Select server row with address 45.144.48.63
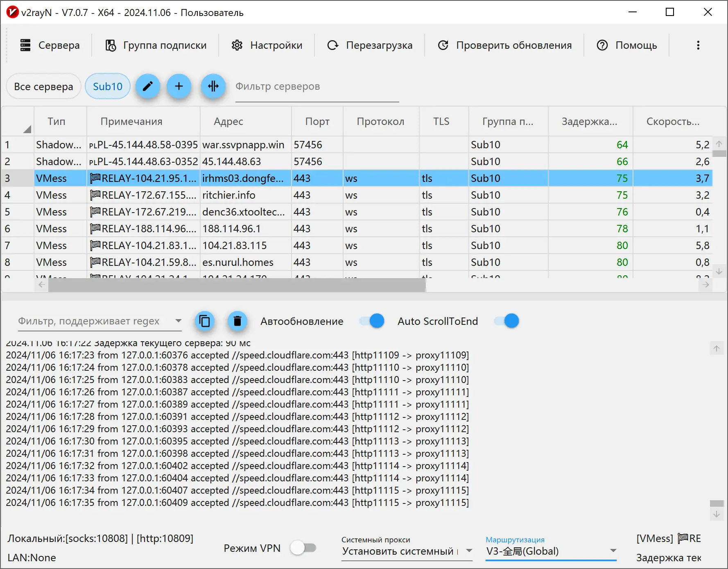This screenshot has height=569, width=728. pos(357,161)
